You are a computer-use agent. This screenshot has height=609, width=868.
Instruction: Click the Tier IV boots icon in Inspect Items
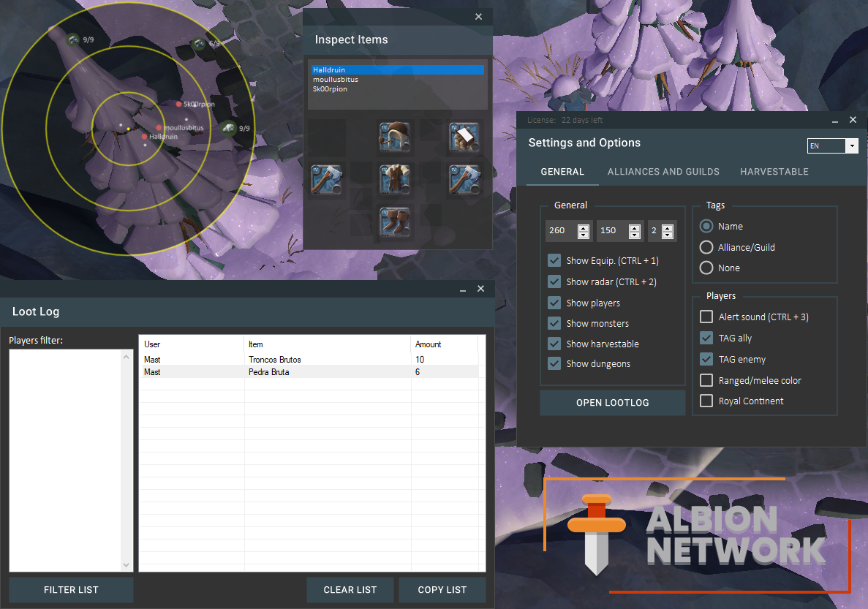[395, 221]
